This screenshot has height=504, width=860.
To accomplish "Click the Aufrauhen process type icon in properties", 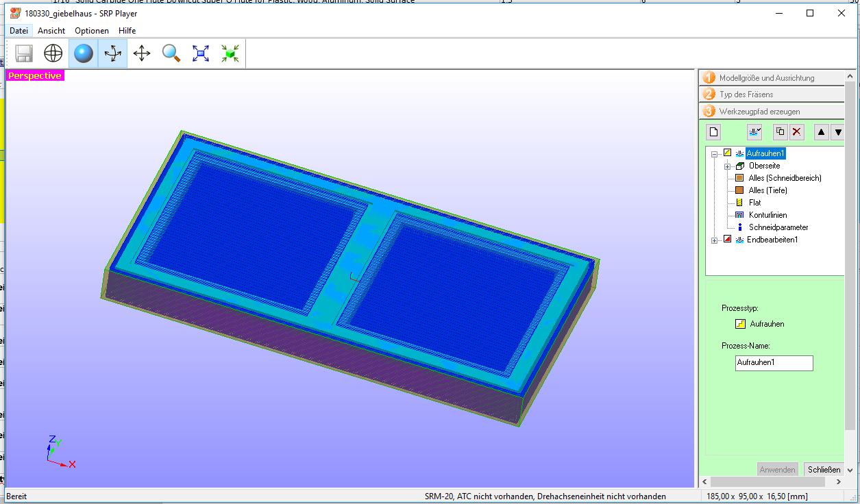I will tap(740, 324).
